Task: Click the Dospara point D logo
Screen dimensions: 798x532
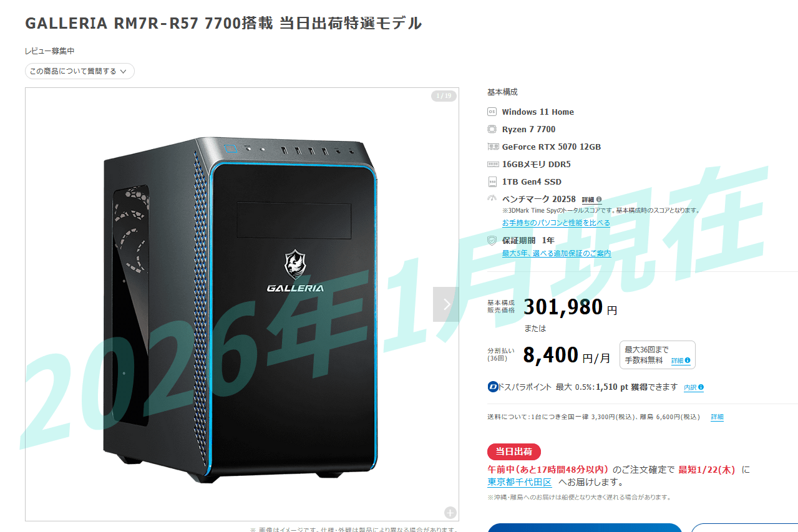Action: coord(493,387)
